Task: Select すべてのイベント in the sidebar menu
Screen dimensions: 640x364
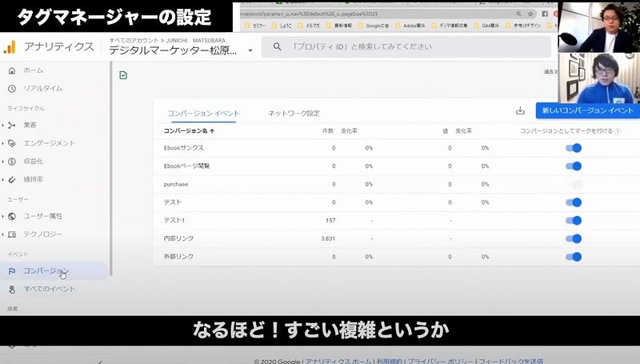Action: coord(50,290)
